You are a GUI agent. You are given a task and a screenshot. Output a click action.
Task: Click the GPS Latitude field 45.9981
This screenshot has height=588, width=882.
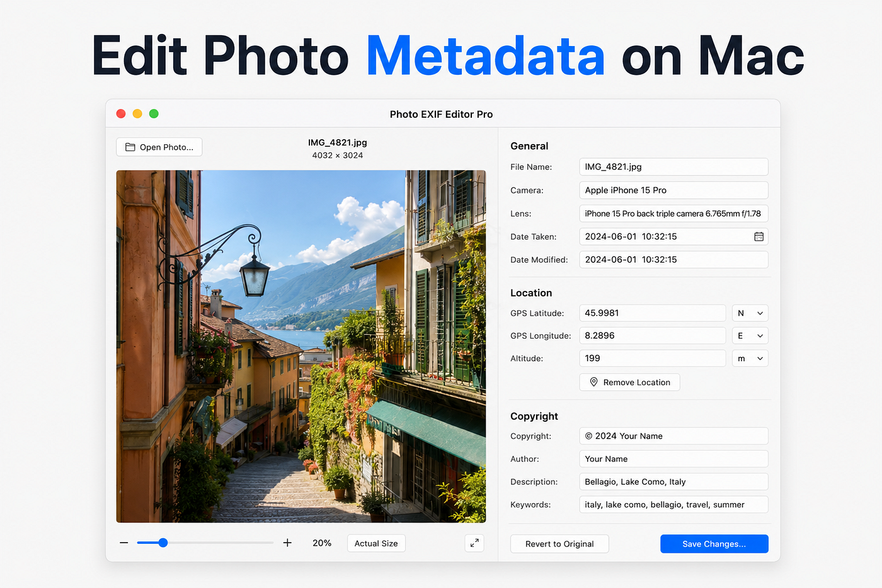tap(653, 313)
